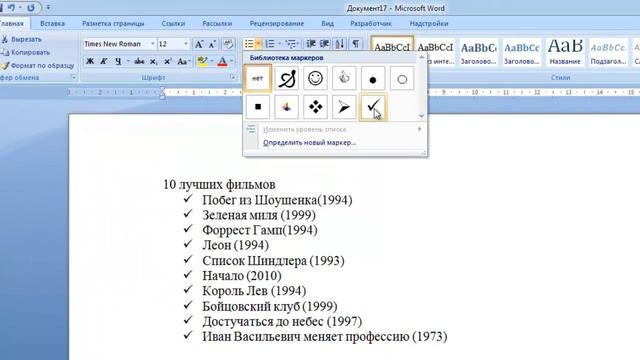This screenshot has width=640, height=360.
Task: Click the Undo arrow in quick access toolbar
Action: (x=11, y=8)
